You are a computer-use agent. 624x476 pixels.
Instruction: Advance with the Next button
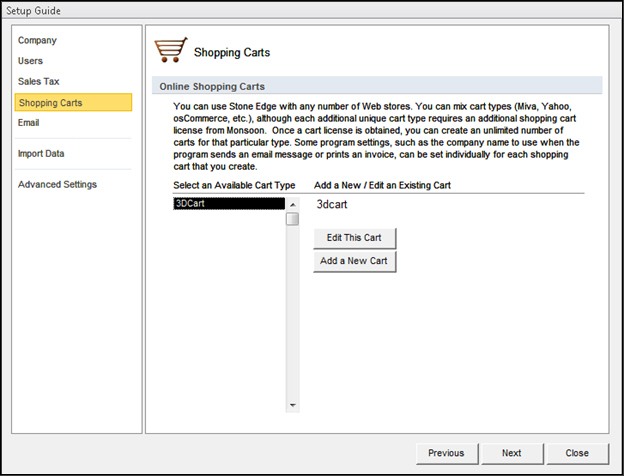(x=511, y=453)
